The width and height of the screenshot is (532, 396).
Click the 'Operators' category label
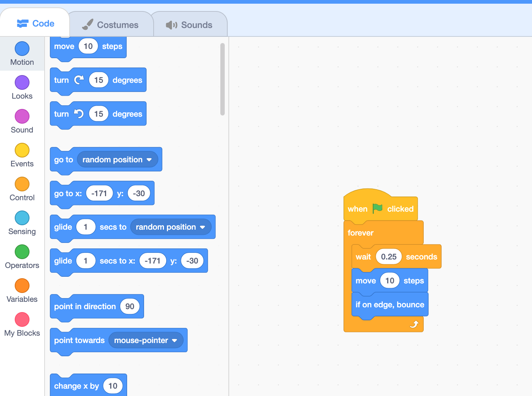click(22, 265)
